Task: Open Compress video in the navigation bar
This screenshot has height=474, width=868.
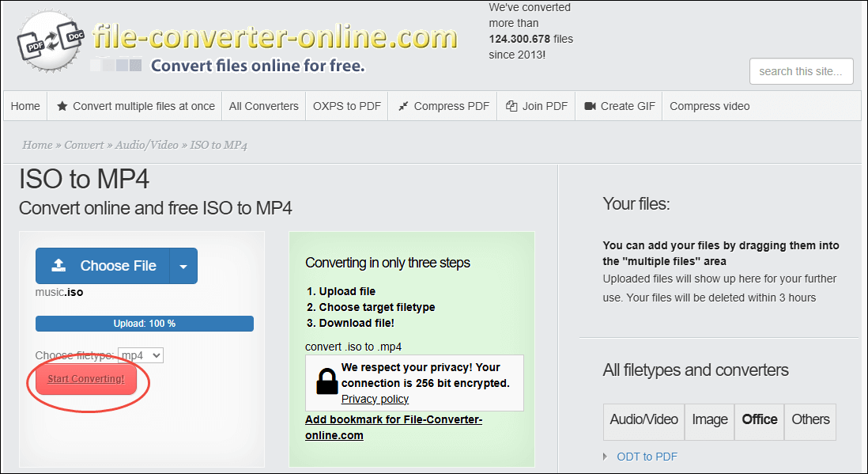Action: [x=710, y=106]
